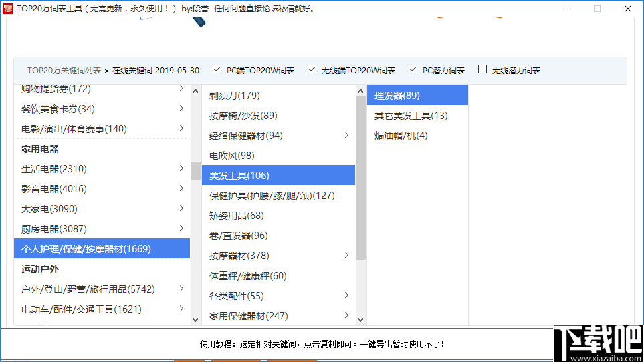The height and width of the screenshot is (362, 644).
Task: Expand the 按摩器材(378) submenu arrow
Action: (346, 256)
